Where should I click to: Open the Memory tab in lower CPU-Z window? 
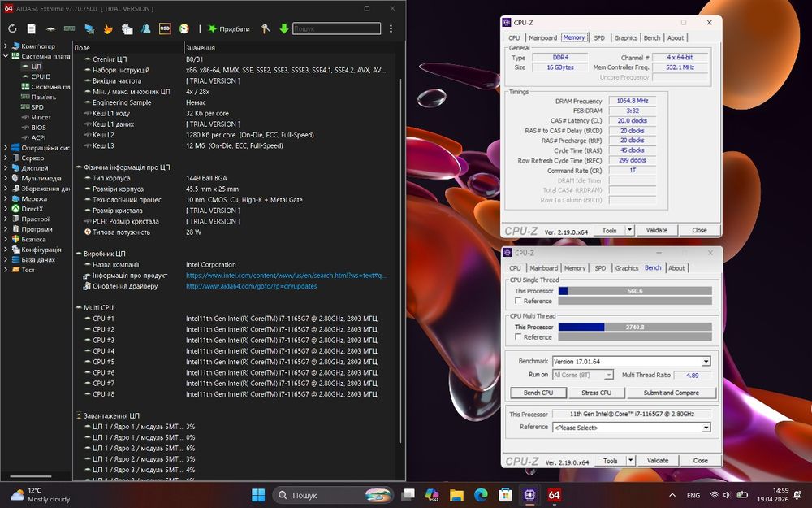click(x=575, y=268)
